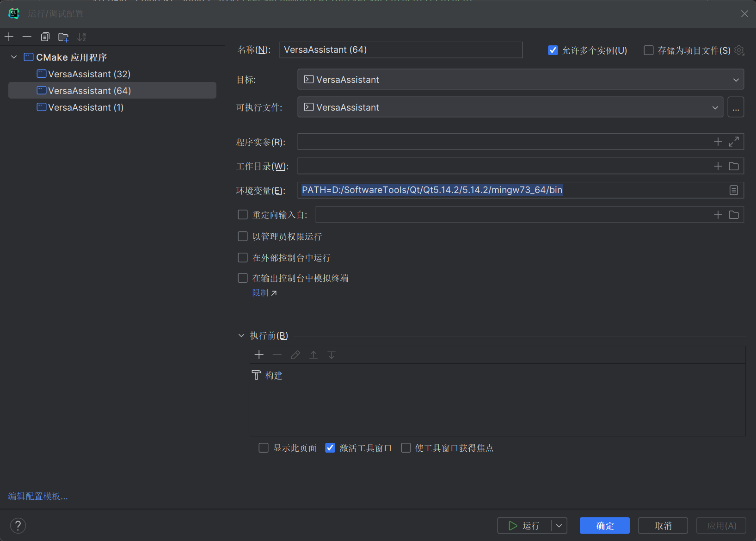Screen dimensions: 756x541
Task: Enable 重定向输入自 checkbox
Action: (243, 214)
